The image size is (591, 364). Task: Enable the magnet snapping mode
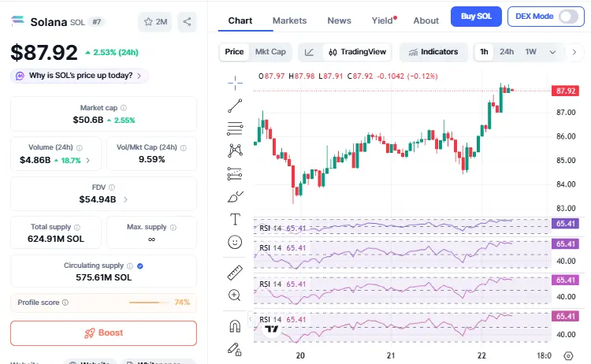[x=235, y=325]
